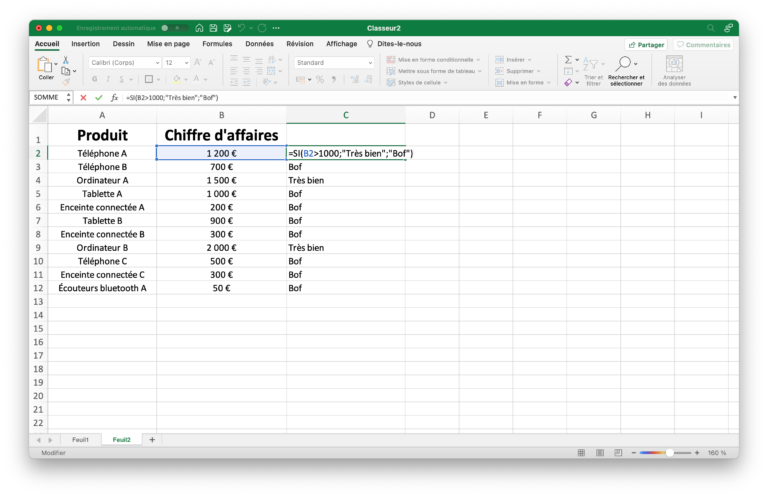The width and height of the screenshot is (768, 497).
Task: Click the search magnifier in the title bar
Action: tap(710, 28)
